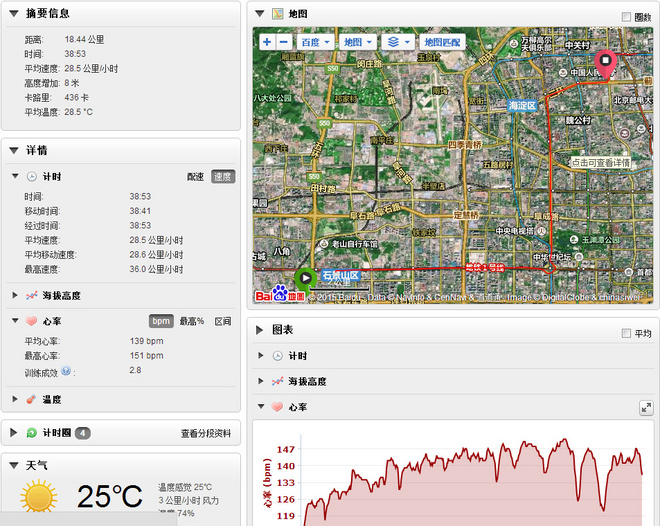Viewport: 660px width, 526px height.
Task: Expand the 海拔高度 details section
Action: pyautogui.click(x=15, y=295)
